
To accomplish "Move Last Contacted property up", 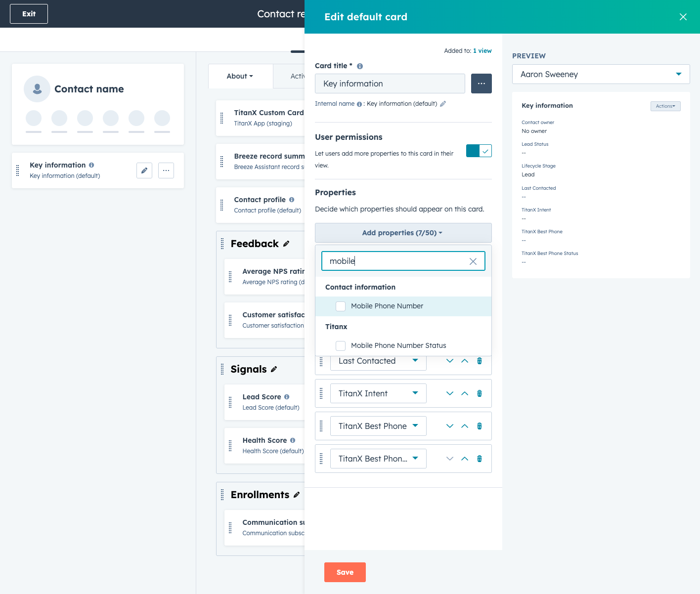I will coord(465,361).
